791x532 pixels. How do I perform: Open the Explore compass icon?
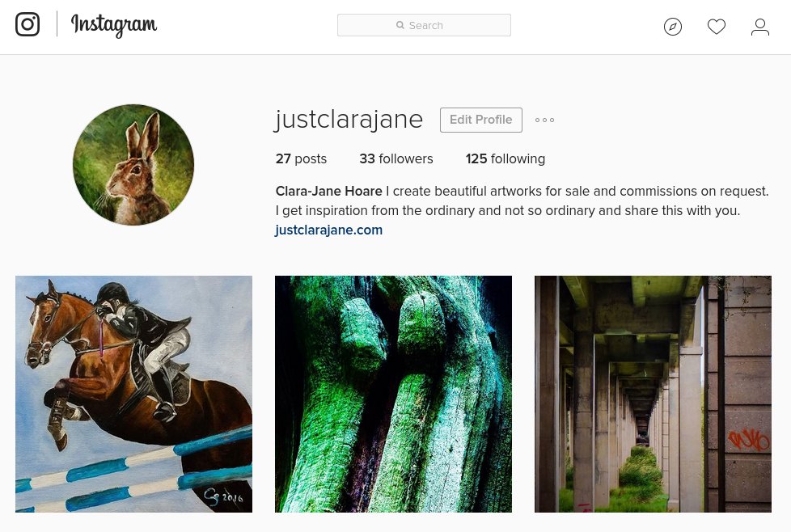(x=672, y=26)
